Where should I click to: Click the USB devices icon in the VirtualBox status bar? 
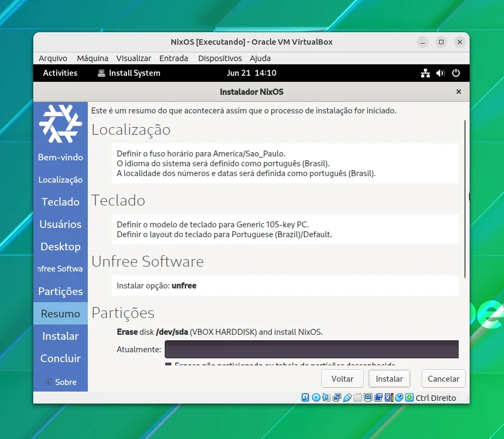tap(347, 398)
